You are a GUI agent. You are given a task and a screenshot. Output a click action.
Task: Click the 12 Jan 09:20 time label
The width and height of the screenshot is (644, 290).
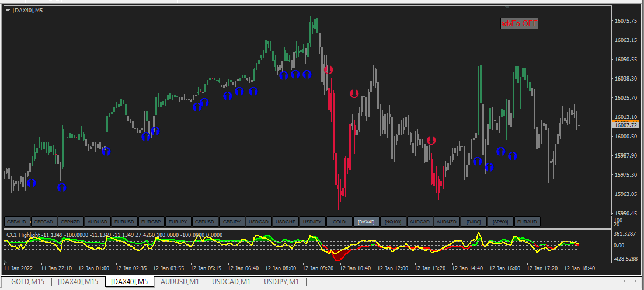pyautogui.click(x=319, y=268)
